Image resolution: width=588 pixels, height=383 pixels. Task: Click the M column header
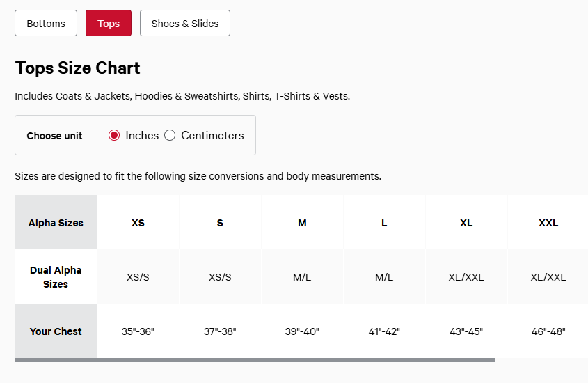click(302, 223)
